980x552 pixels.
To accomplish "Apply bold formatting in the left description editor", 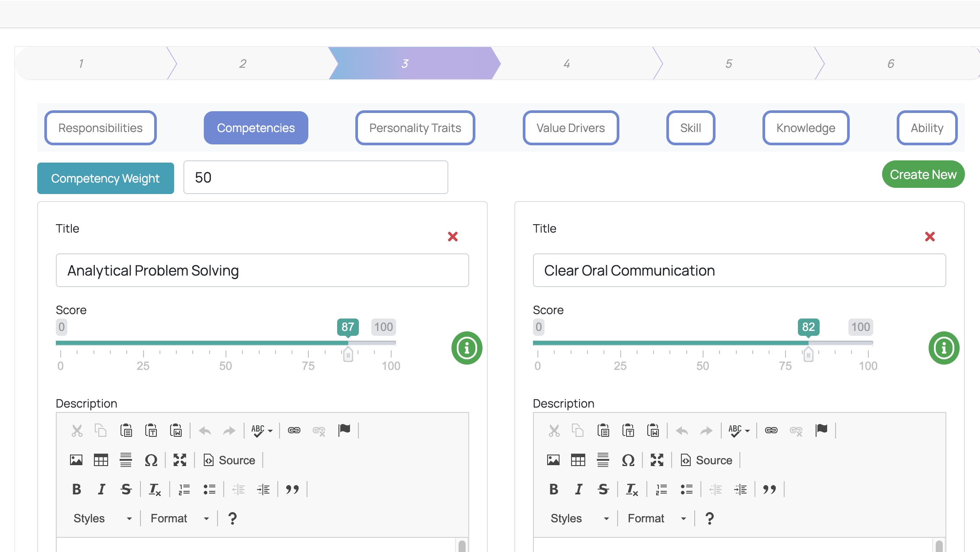I will coord(76,489).
